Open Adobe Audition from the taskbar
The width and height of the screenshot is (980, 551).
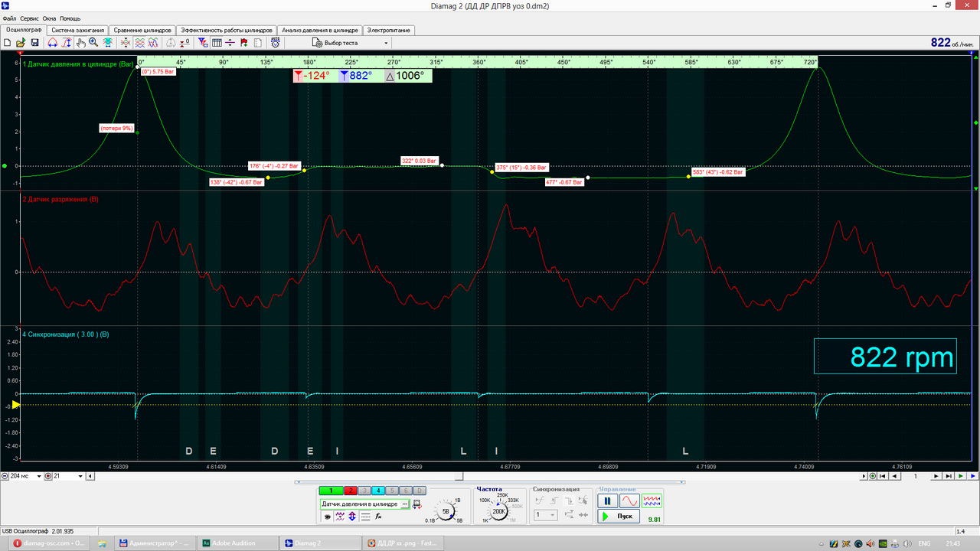click(240, 543)
